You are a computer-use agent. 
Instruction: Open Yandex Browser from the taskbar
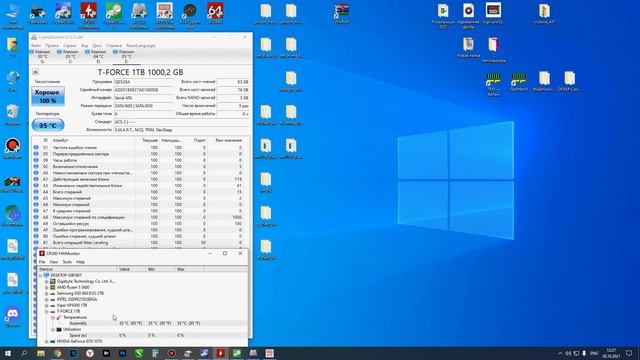(90, 353)
